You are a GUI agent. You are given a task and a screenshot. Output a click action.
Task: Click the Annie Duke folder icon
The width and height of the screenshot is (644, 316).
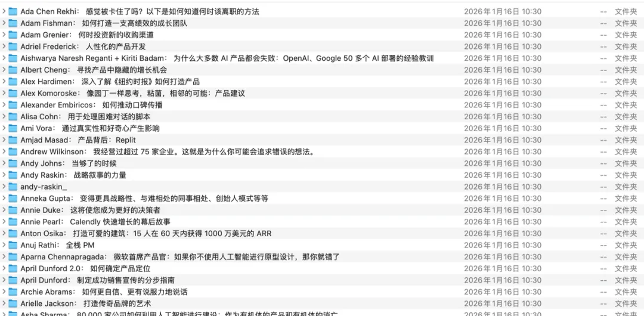pyautogui.click(x=13, y=210)
